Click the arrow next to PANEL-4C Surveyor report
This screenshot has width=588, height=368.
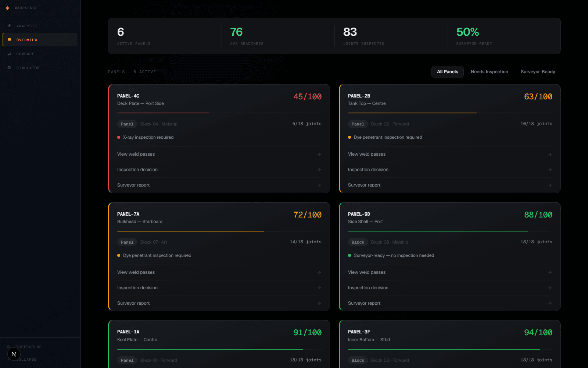pos(319,185)
